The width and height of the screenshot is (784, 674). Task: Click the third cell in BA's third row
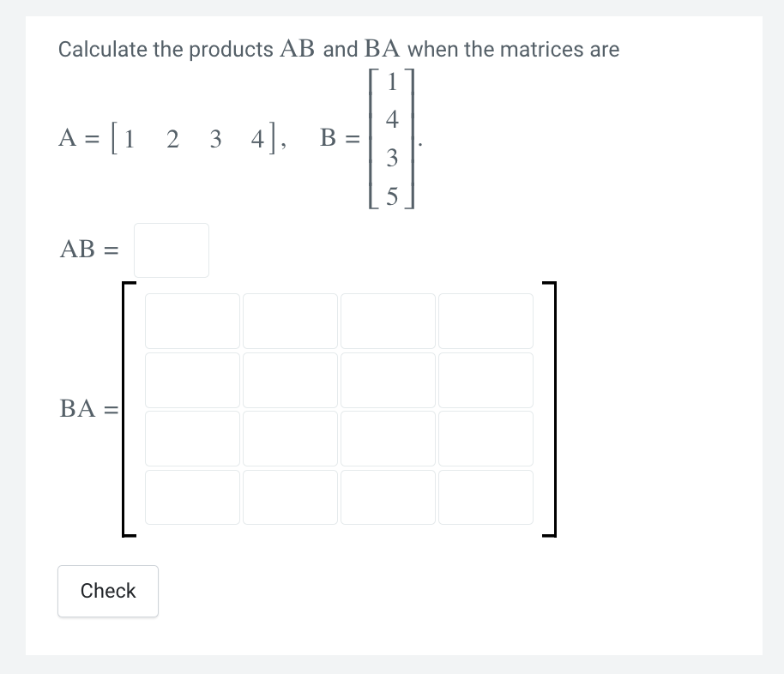[x=388, y=438]
